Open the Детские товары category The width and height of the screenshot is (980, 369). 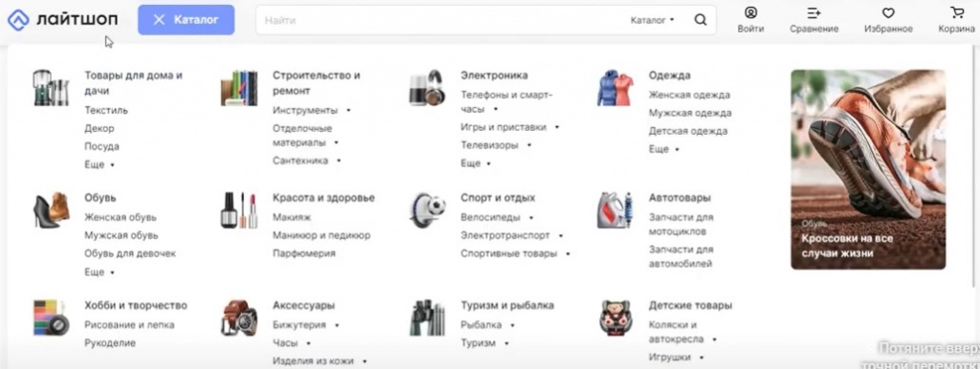pos(690,305)
